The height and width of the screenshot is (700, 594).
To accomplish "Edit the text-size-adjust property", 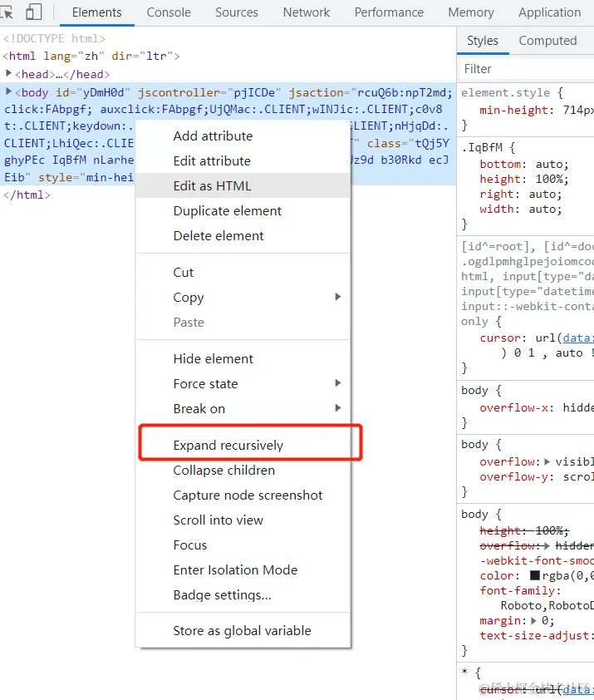I will (537, 636).
